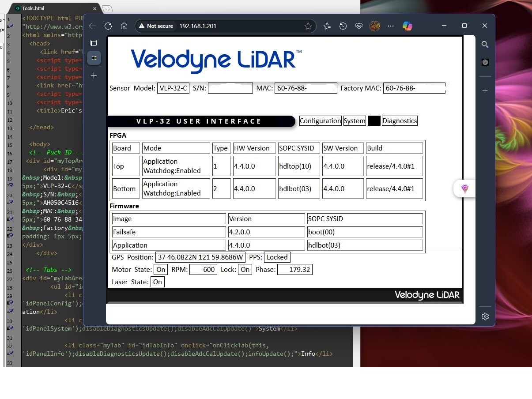Switch to the System tab

click(x=355, y=120)
